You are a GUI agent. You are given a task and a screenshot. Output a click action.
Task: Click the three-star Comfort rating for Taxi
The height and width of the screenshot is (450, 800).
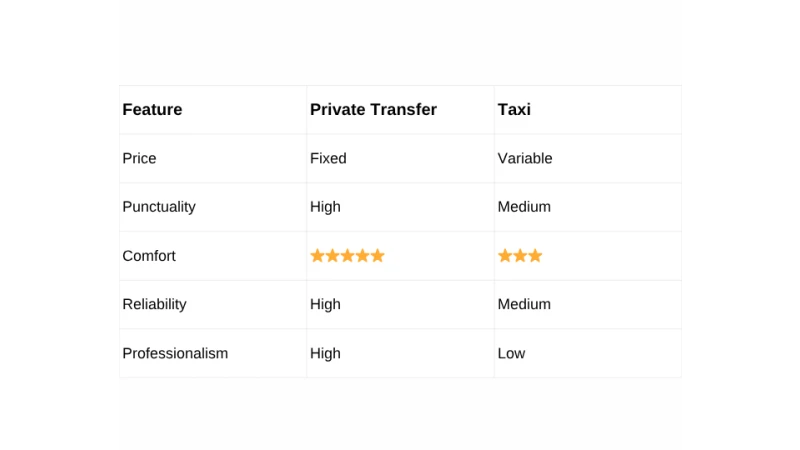point(520,256)
